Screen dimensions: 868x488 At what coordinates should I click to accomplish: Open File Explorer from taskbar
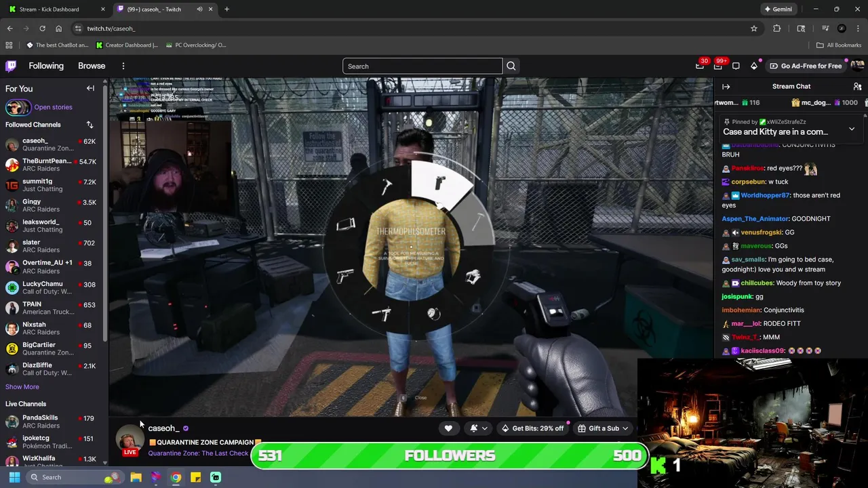click(x=136, y=477)
